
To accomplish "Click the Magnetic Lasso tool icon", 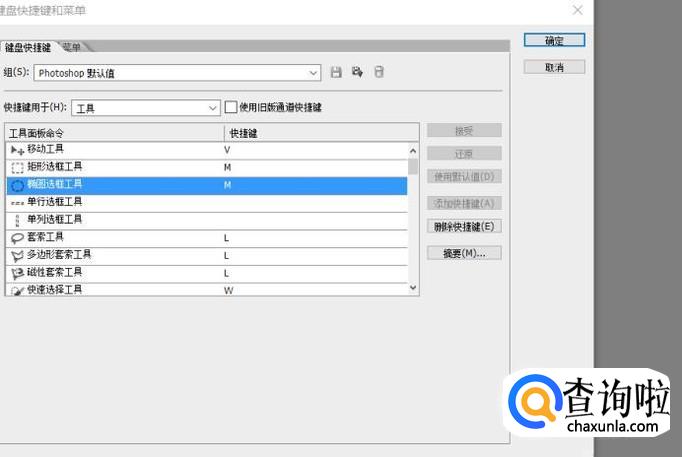I will (17, 274).
